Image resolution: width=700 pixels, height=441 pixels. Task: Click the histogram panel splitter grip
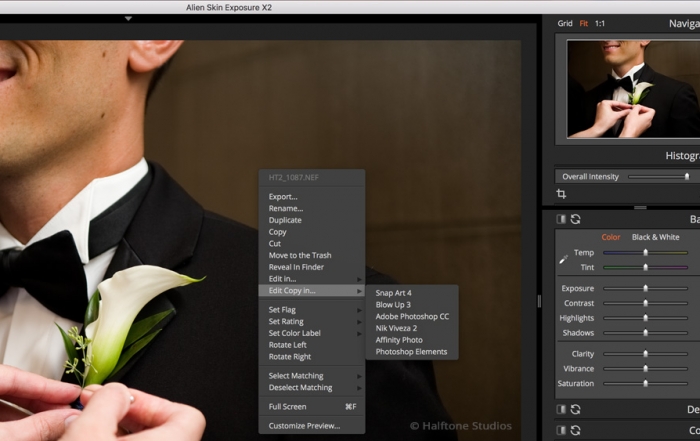tap(640, 208)
